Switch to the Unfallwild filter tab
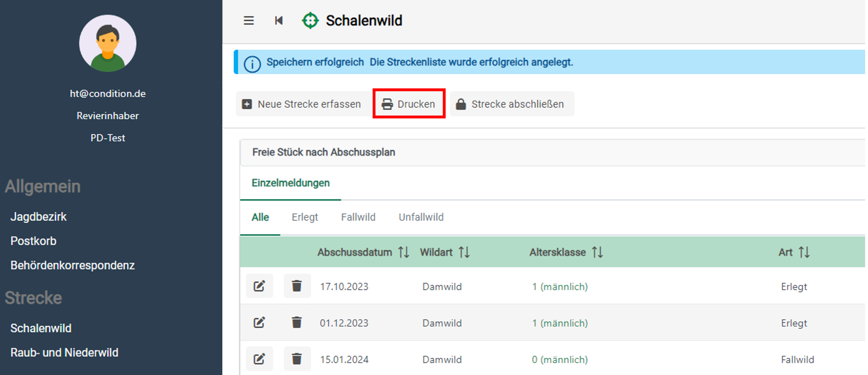This screenshot has height=375, width=868. [x=421, y=217]
